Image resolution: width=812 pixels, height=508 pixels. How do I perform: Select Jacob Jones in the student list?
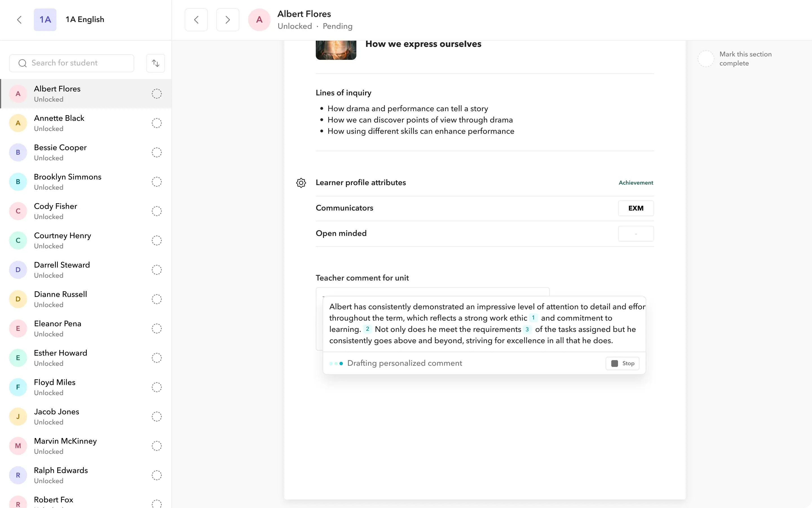tap(86, 417)
